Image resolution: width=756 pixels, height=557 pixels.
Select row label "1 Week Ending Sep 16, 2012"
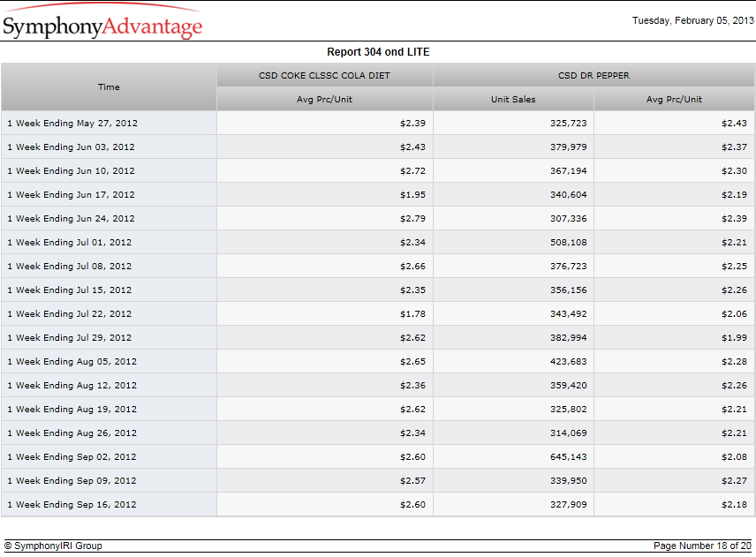coord(72,505)
